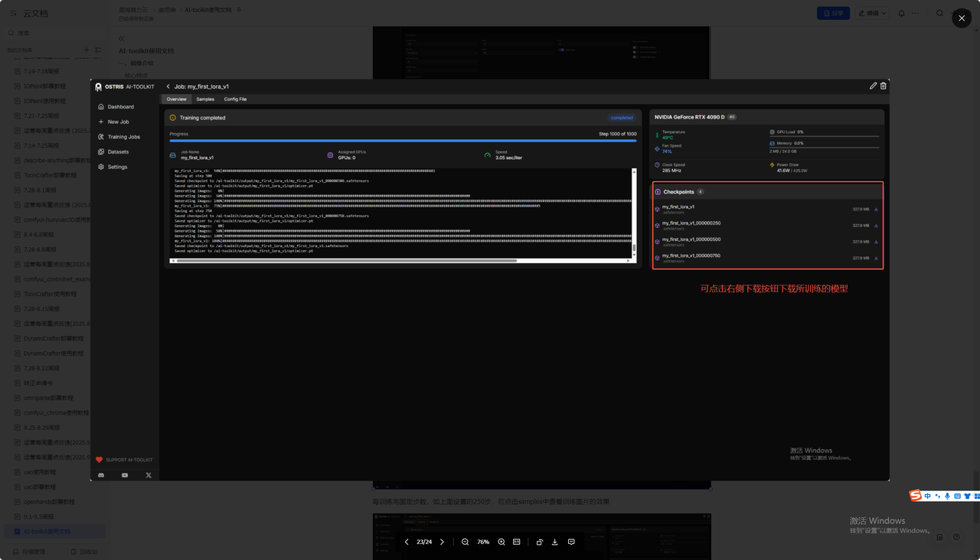
Task: Go to the next image in viewer
Action: pyautogui.click(x=442, y=542)
